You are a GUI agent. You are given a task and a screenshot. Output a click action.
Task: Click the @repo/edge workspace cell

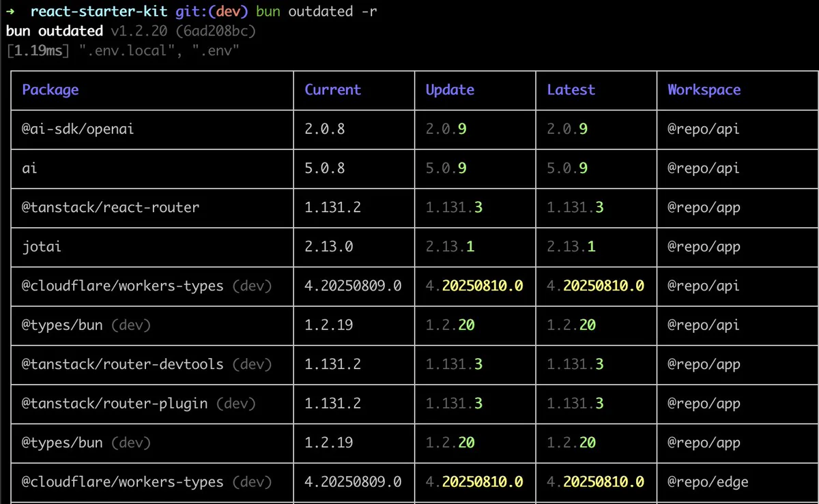pos(708,481)
